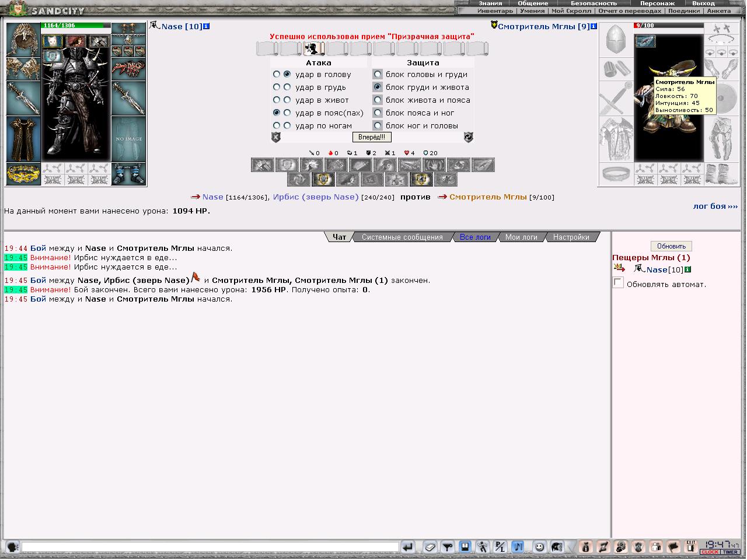Click the enemy's red HP bar 9/100
The height and width of the screenshot is (560, 747).
pos(669,26)
